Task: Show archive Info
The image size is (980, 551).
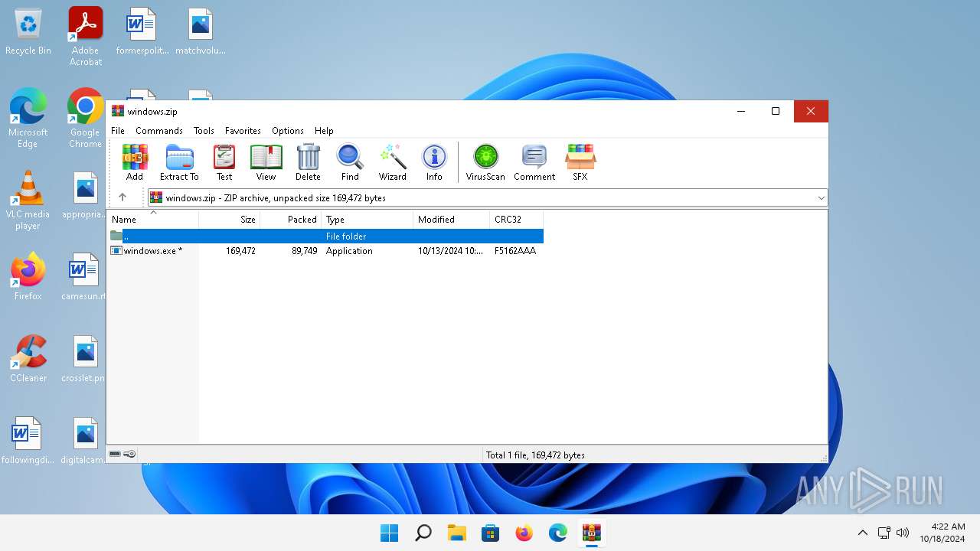Action: [434, 162]
